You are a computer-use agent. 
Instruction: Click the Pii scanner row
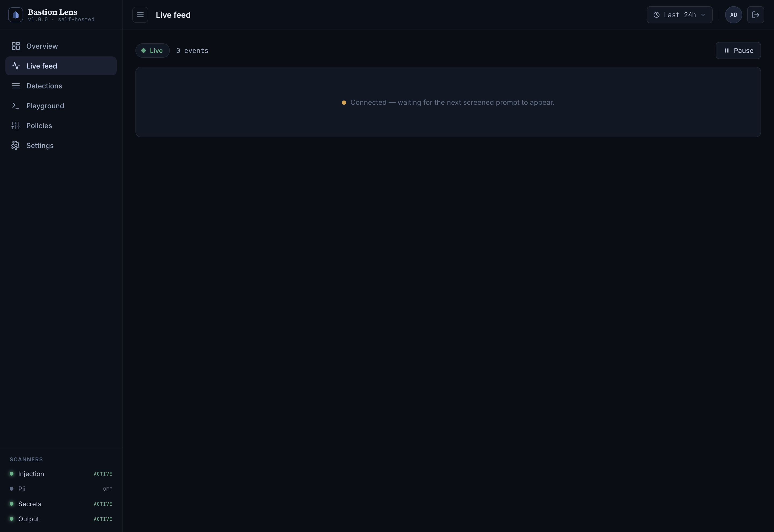click(x=61, y=489)
